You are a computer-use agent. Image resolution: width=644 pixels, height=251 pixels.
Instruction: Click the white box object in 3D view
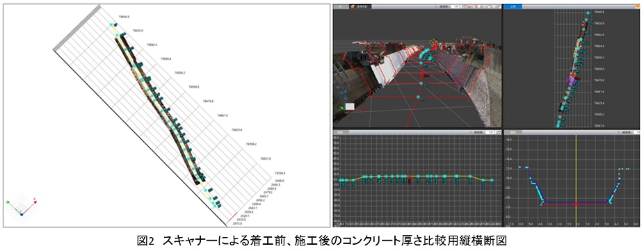click(350, 106)
